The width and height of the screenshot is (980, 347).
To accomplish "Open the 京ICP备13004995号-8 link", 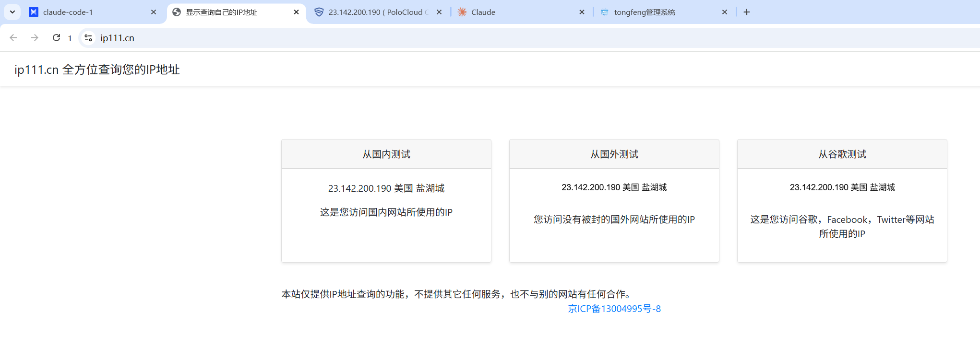I will tap(614, 309).
